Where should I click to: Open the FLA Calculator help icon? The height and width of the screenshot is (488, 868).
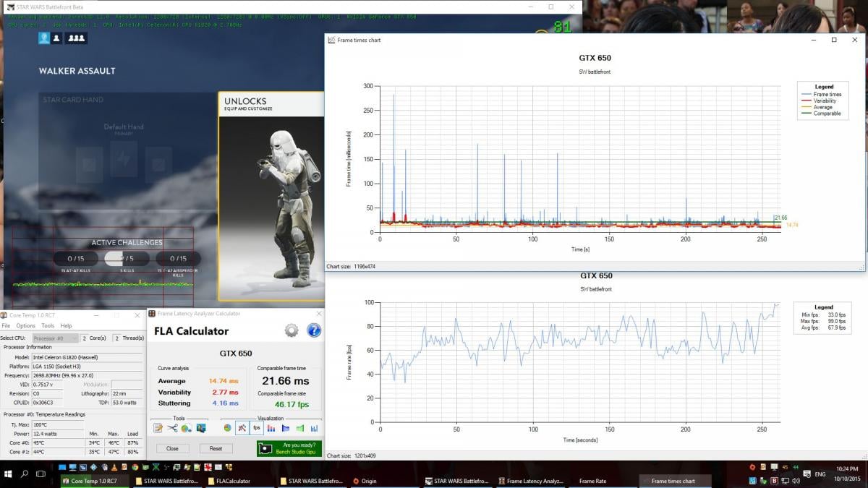(x=314, y=331)
